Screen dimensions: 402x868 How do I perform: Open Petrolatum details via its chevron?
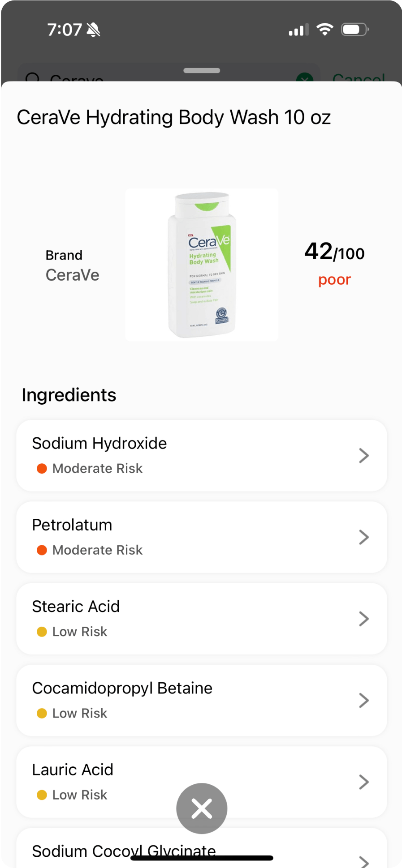pos(364,537)
